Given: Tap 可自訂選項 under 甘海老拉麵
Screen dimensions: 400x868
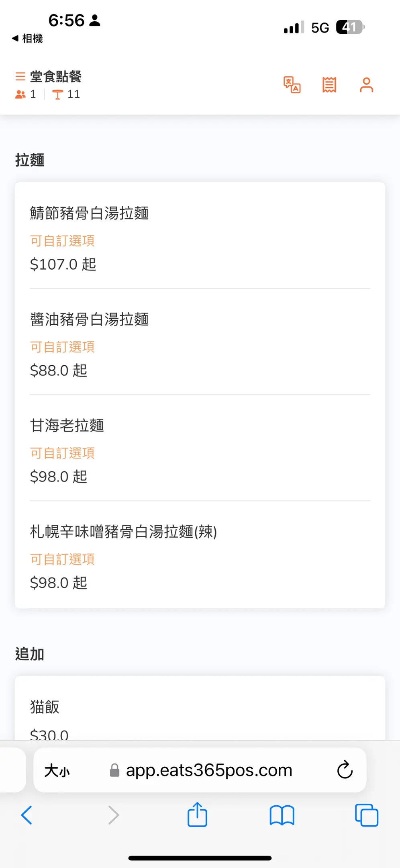Looking at the screenshot, I should (62, 453).
